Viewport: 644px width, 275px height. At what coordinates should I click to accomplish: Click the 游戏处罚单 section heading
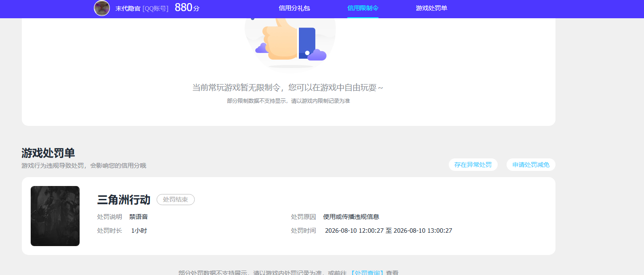tap(48, 153)
